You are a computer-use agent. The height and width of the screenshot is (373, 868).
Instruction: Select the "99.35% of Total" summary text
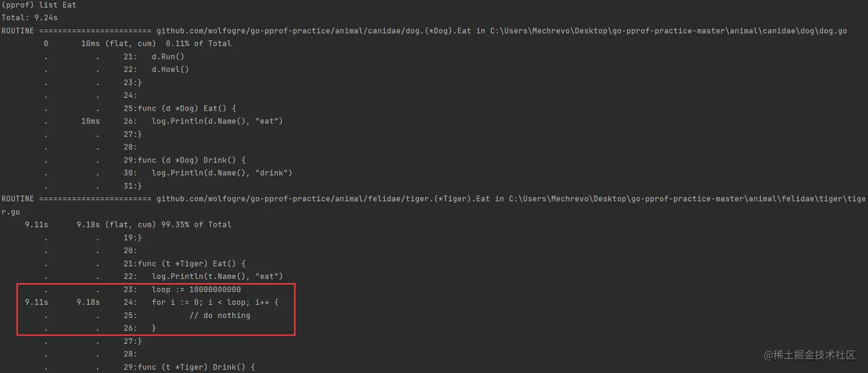(x=198, y=225)
